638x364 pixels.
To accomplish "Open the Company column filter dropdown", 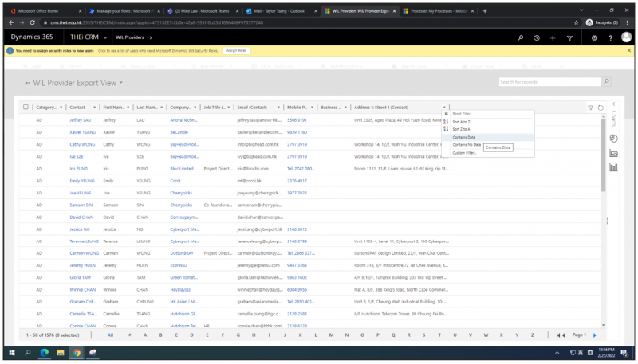I will click(x=195, y=108).
